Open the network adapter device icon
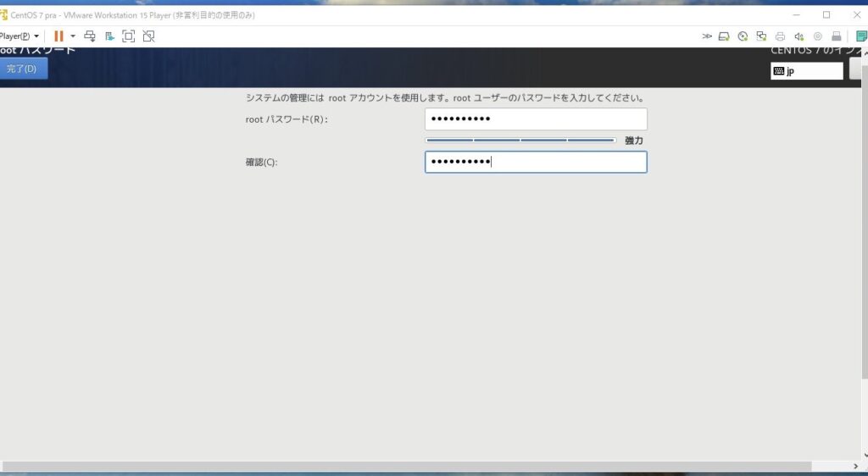The image size is (868, 476). 762,36
